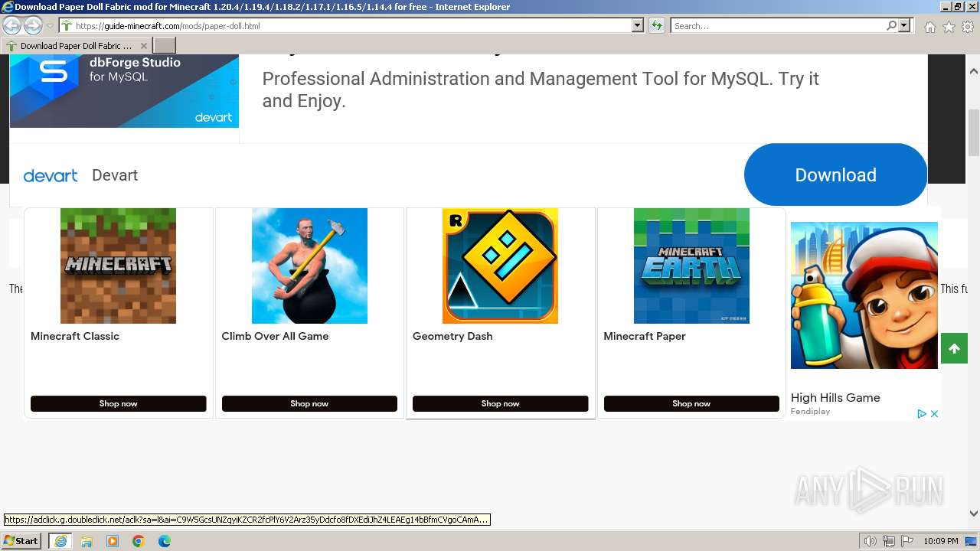Open a new blank tab

click(165, 46)
